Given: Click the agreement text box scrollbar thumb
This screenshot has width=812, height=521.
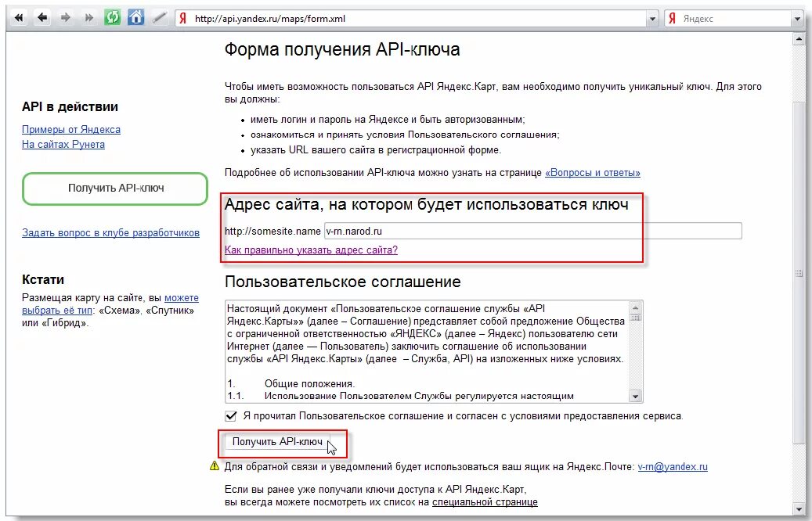Looking at the screenshot, I should coord(635,318).
